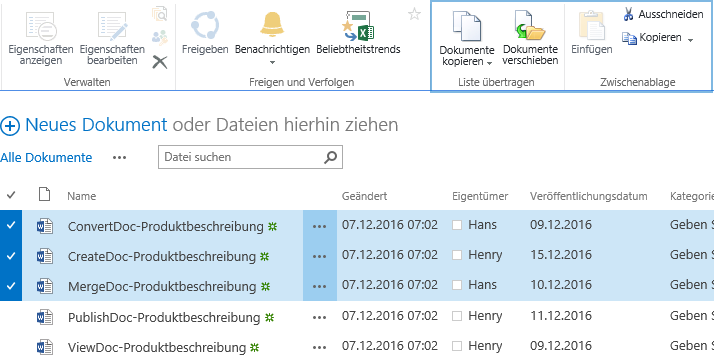This screenshot has height=362, width=714.
Task: Open the views ellipsis next to Alle Dokumente
Action: click(x=119, y=158)
